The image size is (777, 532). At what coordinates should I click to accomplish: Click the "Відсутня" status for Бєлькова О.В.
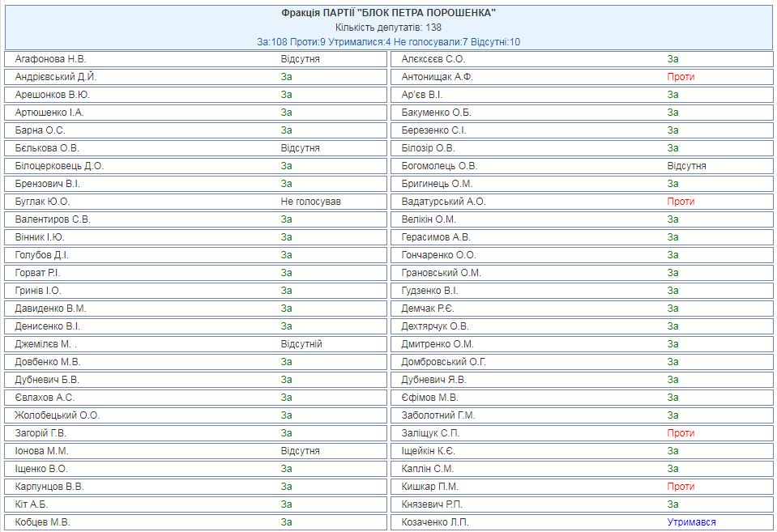[300, 148]
